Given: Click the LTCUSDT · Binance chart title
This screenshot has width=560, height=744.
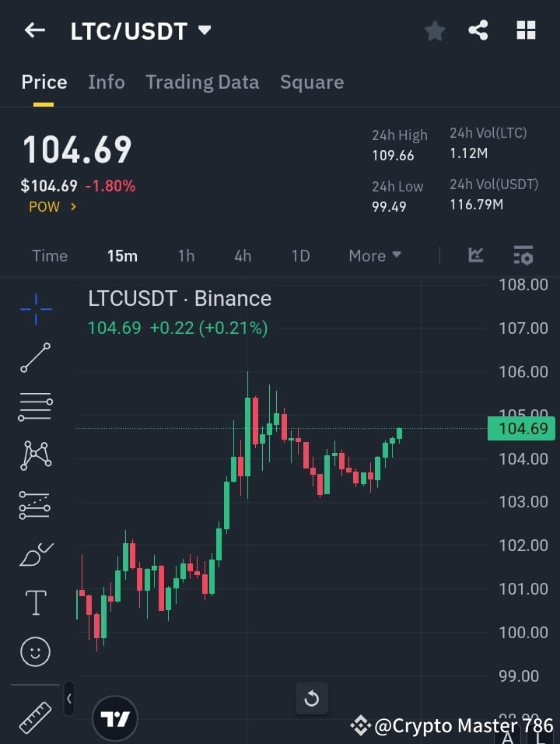Looking at the screenshot, I should (x=180, y=299).
